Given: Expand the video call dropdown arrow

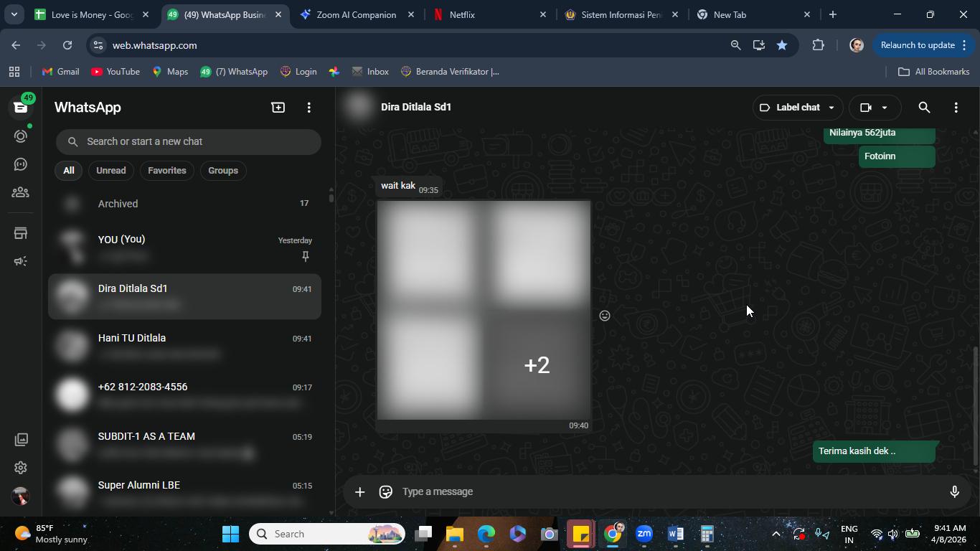Looking at the screenshot, I should (885, 108).
